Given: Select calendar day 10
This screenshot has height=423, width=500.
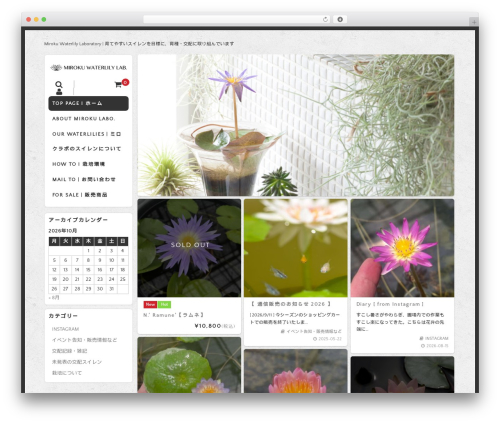Looking at the screenshot, I should [x=112, y=260].
